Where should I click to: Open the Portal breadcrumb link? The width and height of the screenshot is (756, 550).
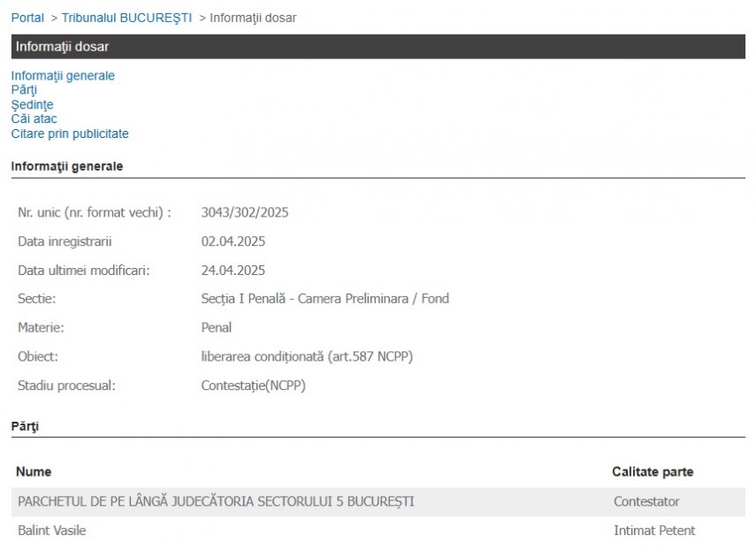[x=27, y=18]
